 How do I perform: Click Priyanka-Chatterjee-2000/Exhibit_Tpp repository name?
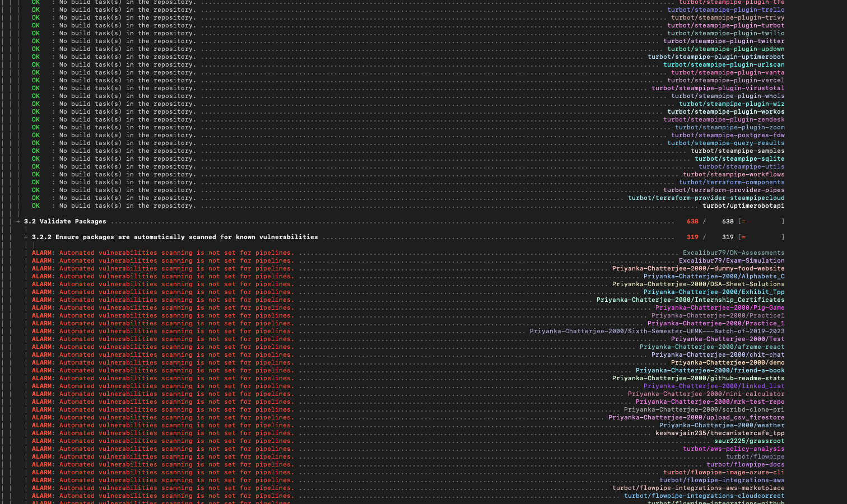coord(714,292)
